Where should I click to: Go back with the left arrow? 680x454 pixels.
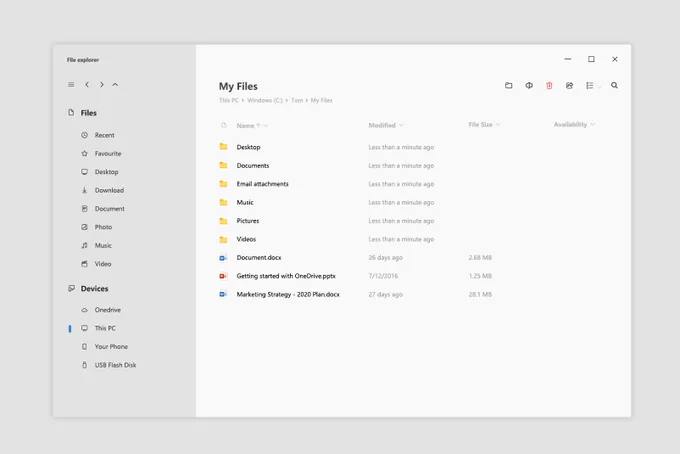tap(87, 85)
